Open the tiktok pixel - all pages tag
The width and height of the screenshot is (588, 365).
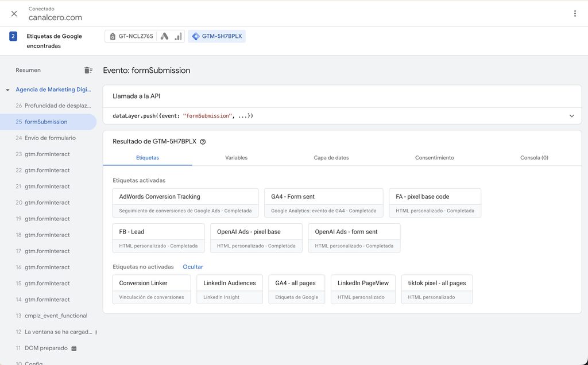pyautogui.click(x=437, y=289)
